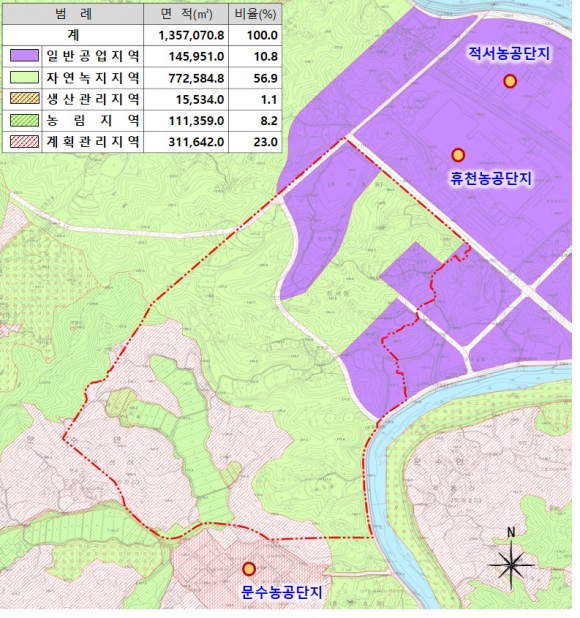Click the 772,584.8 area cell
Screen dimensions: 580x618
tap(196, 78)
